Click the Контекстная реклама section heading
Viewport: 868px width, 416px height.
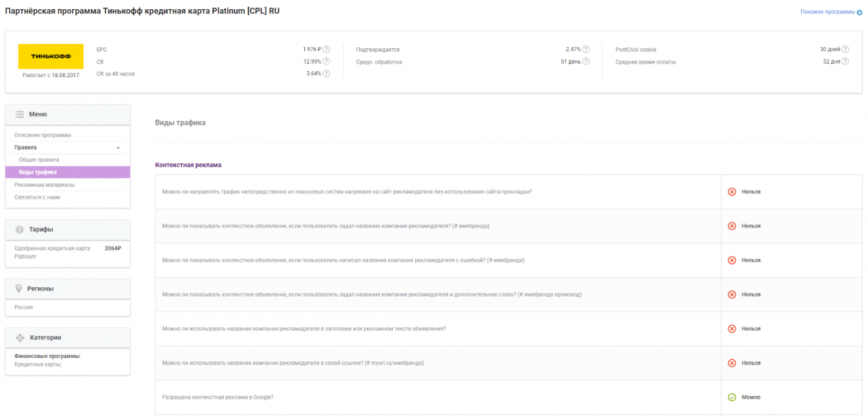pyautogui.click(x=189, y=165)
